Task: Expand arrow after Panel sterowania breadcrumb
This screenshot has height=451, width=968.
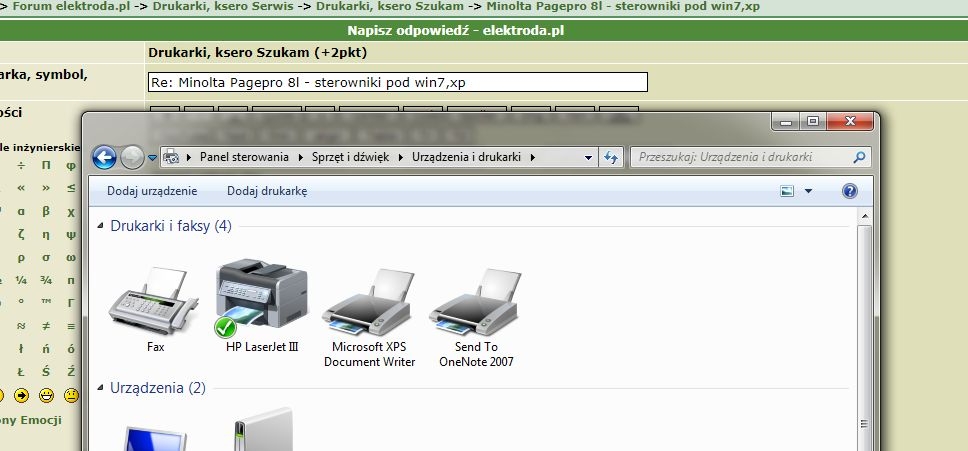Action: [x=301, y=157]
